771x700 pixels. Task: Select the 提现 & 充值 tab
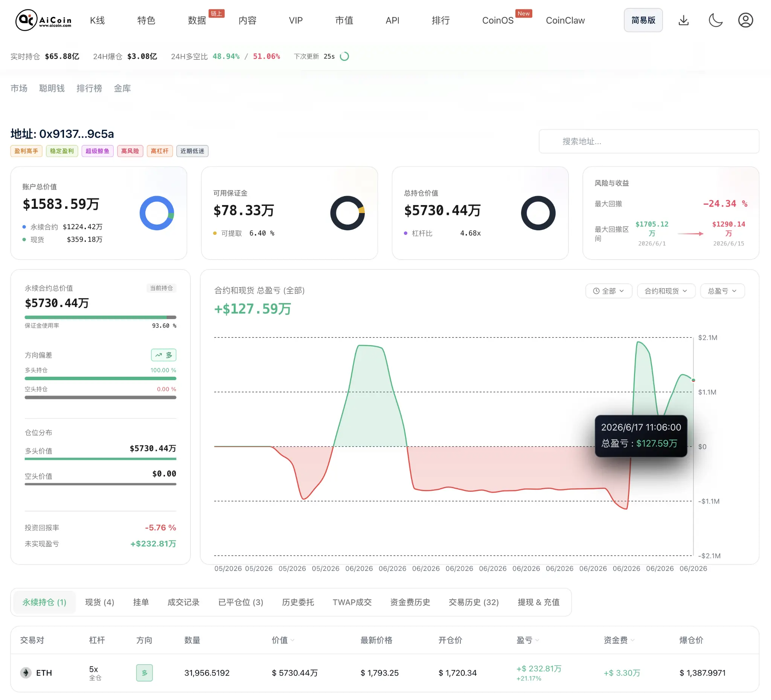pos(538,602)
